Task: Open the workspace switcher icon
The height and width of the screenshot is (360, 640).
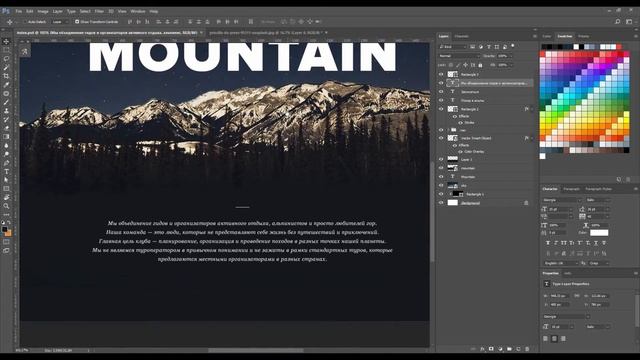Action: (x=629, y=22)
